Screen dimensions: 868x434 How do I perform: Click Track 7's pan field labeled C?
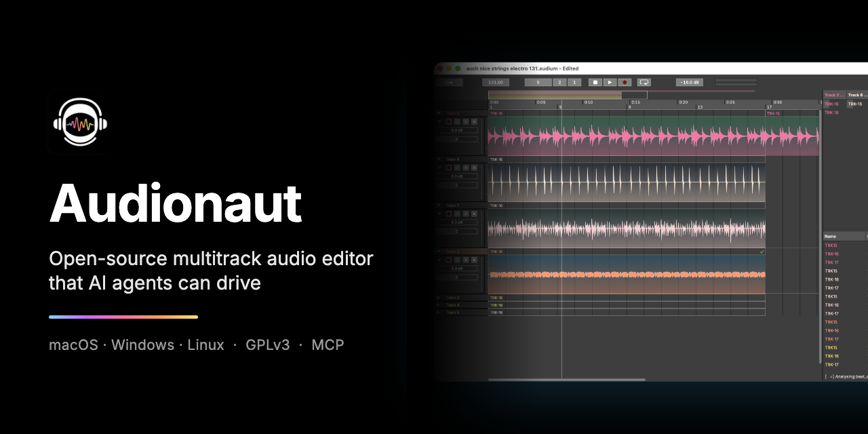(x=456, y=231)
